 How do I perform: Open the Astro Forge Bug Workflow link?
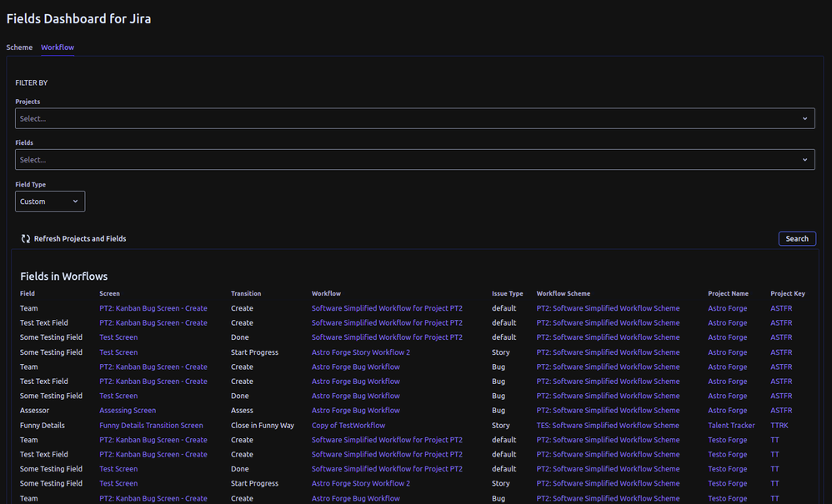(x=358, y=367)
